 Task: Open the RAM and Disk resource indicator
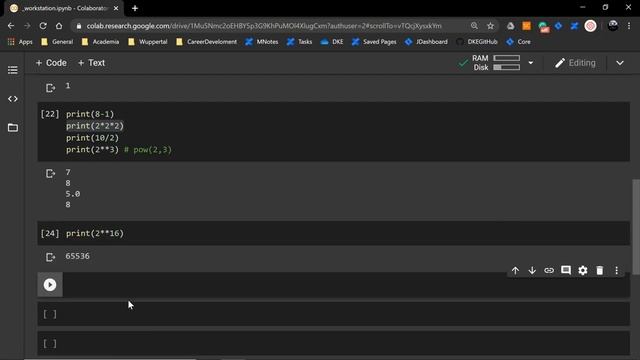tap(496, 63)
